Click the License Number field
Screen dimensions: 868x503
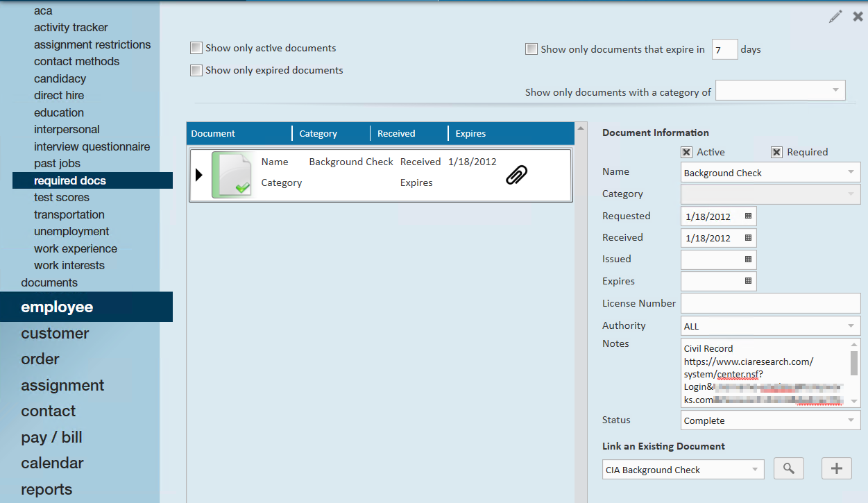(771, 303)
